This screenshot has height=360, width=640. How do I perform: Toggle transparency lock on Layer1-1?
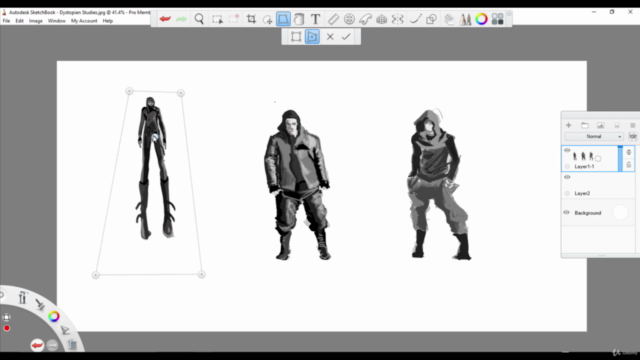pos(629,152)
